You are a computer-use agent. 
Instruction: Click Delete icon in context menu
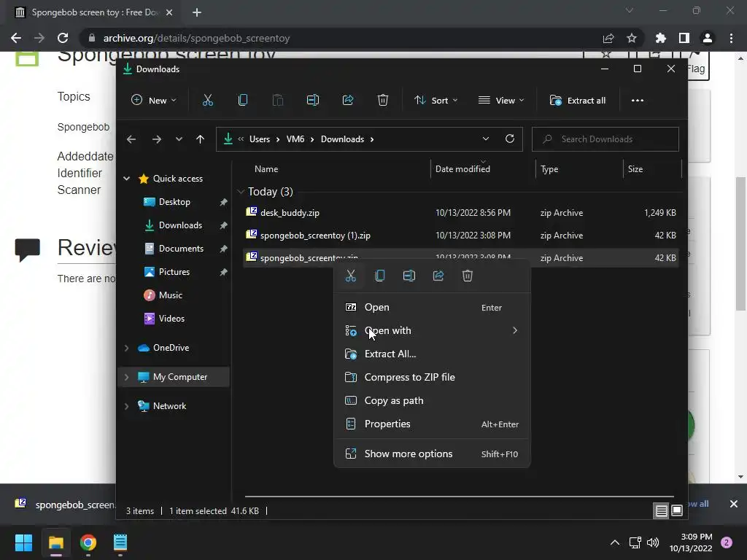[x=468, y=276]
